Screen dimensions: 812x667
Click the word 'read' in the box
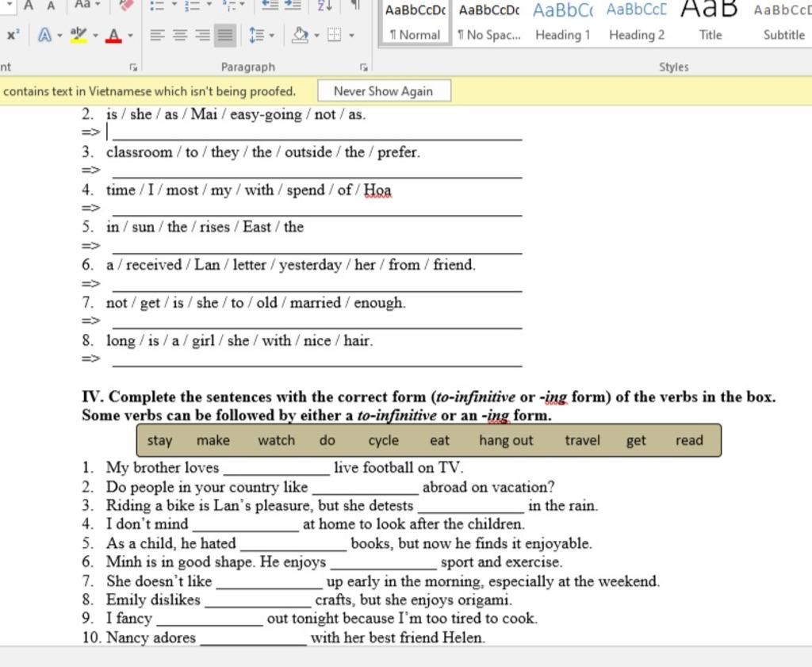pos(689,441)
